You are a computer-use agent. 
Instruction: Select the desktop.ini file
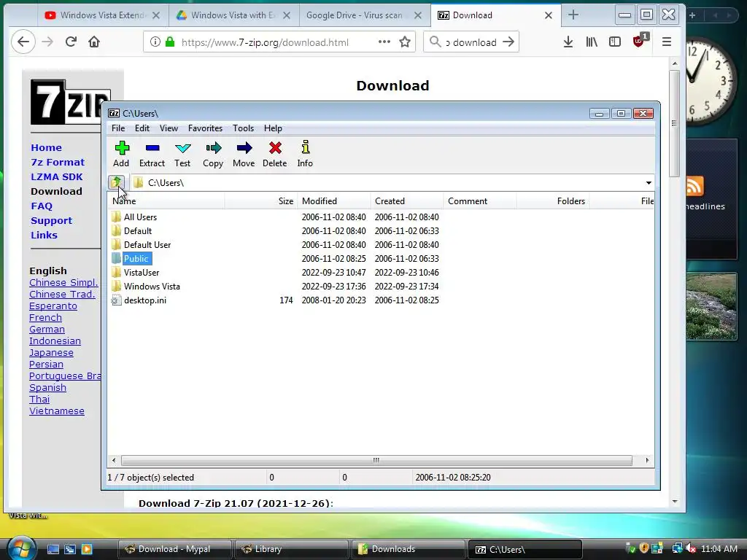pos(145,300)
